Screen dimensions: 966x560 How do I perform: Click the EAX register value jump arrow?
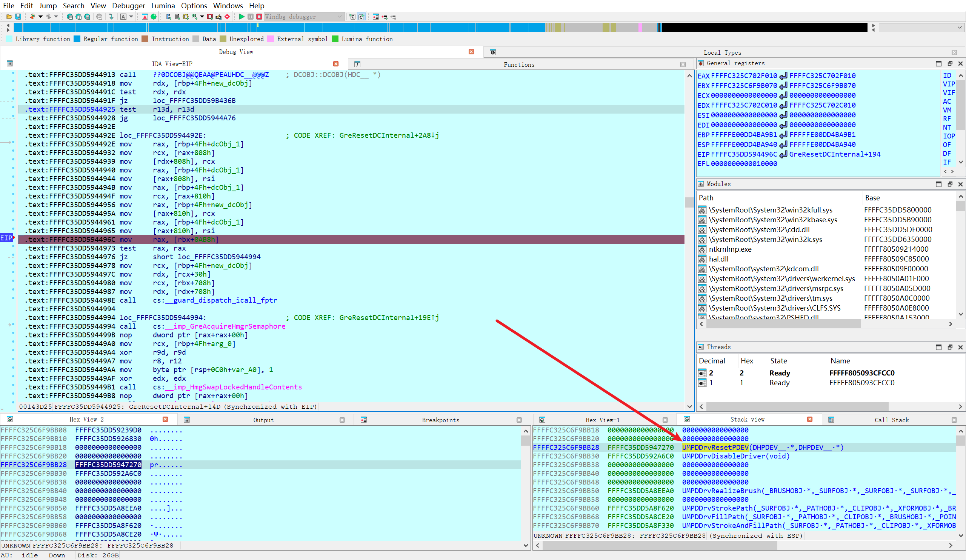pos(783,76)
